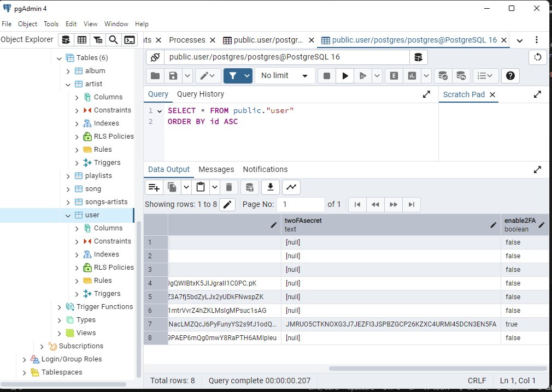Click the Stop query square button

point(327,75)
